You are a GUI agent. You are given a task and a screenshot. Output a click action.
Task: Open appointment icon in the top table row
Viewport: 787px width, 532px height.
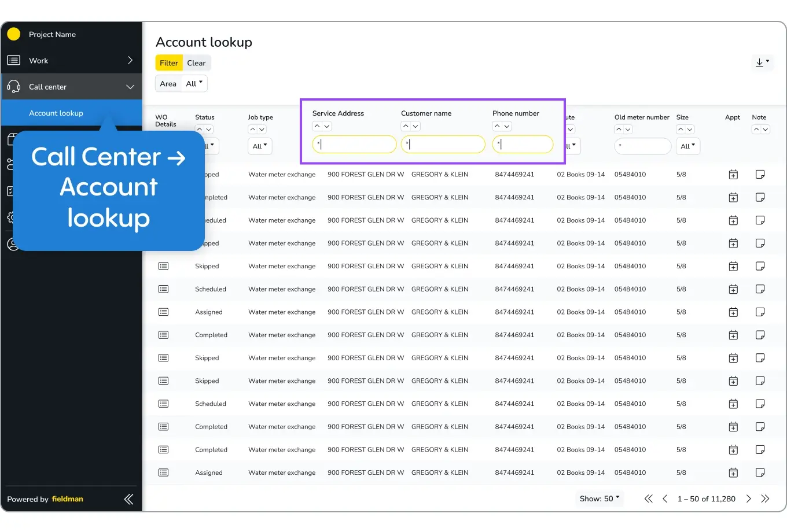pyautogui.click(x=733, y=175)
